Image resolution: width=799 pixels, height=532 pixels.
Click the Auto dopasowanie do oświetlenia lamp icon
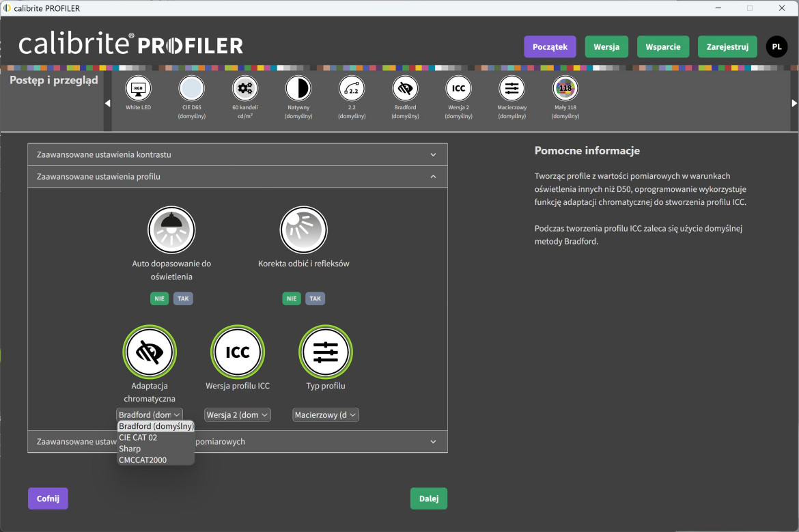point(171,230)
